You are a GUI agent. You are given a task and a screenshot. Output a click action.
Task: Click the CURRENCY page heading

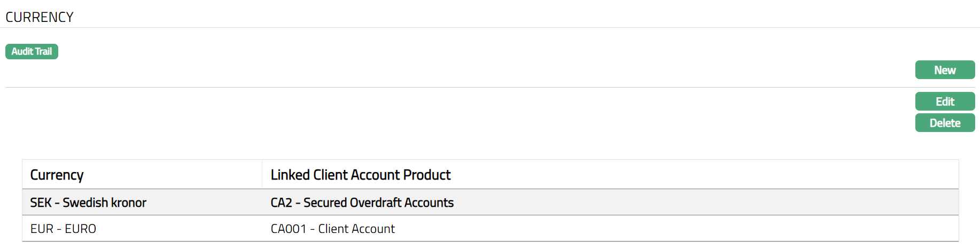click(40, 17)
